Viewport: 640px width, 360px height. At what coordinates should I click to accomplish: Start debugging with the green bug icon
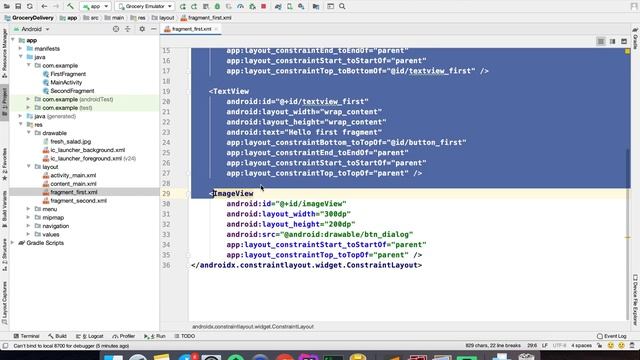click(x=217, y=7)
